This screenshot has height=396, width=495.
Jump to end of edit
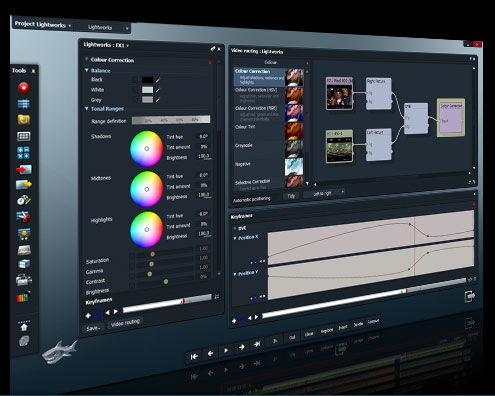(x=257, y=344)
